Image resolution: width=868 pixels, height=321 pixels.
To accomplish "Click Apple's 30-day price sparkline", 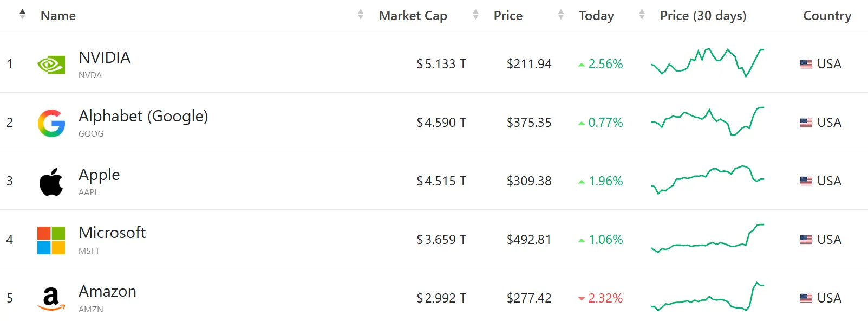I will point(707,180).
